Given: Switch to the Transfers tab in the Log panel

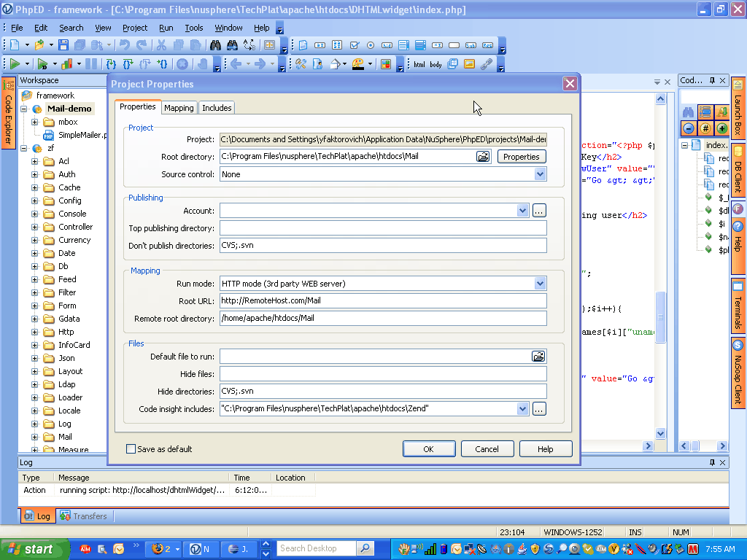Looking at the screenshot, I should coord(84,516).
